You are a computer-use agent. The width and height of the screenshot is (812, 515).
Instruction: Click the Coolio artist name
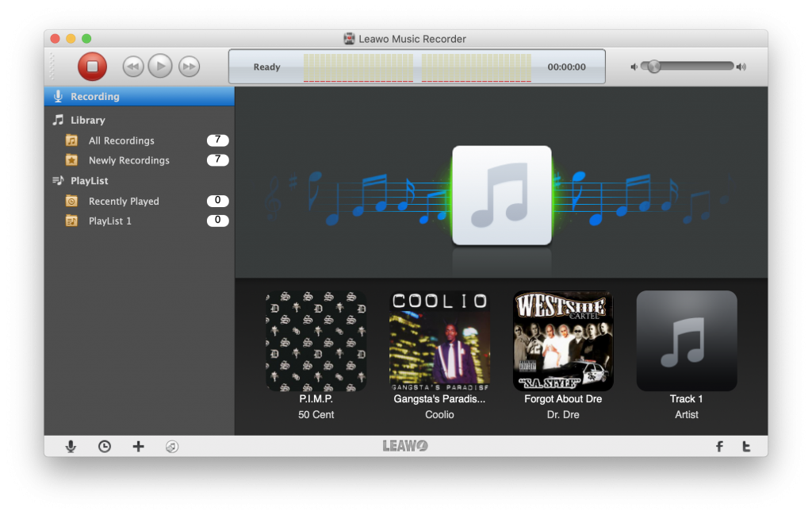click(439, 414)
